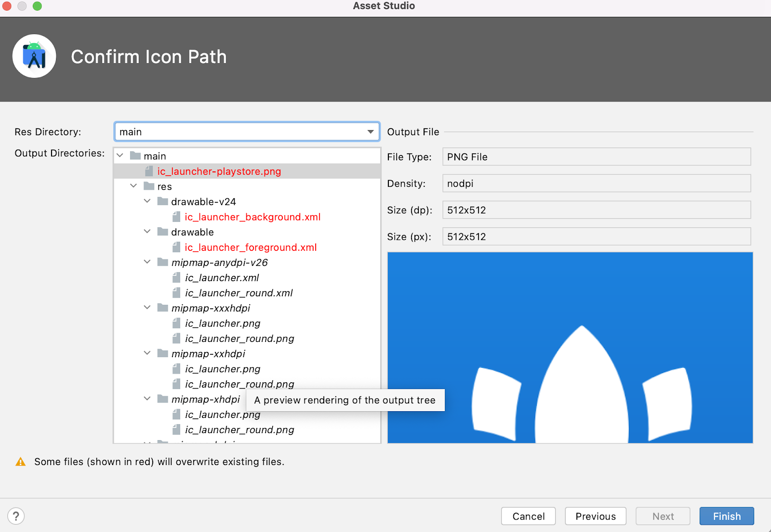The height and width of the screenshot is (532, 771).
Task: Click the Android Studio logo icon
Action: [34, 56]
